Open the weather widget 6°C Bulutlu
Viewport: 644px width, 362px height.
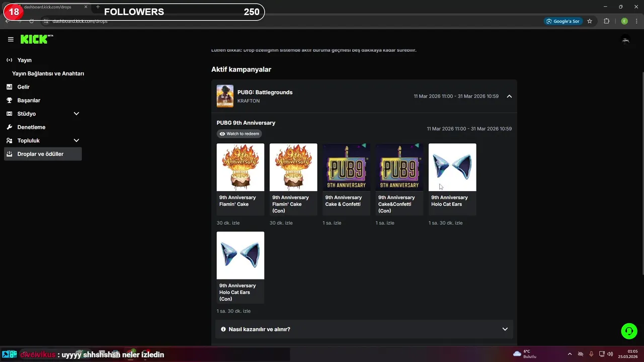[x=525, y=353]
